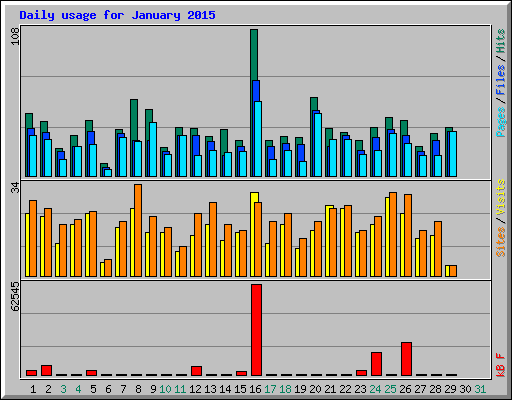Select the red KB bar for day 2
The height and width of the screenshot is (400, 512).
click(x=46, y=371)
